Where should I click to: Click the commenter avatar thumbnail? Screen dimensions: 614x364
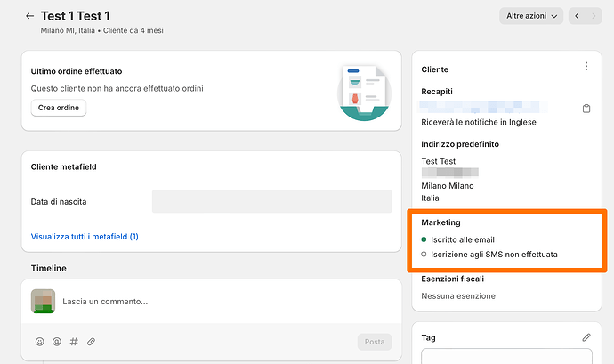click(x=43, y=302)
